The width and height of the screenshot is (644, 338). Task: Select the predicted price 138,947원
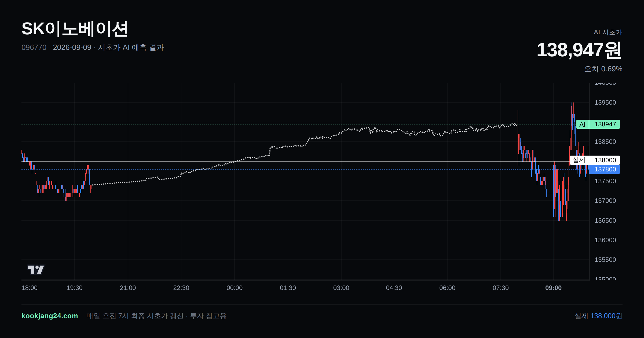click(579, 50)
